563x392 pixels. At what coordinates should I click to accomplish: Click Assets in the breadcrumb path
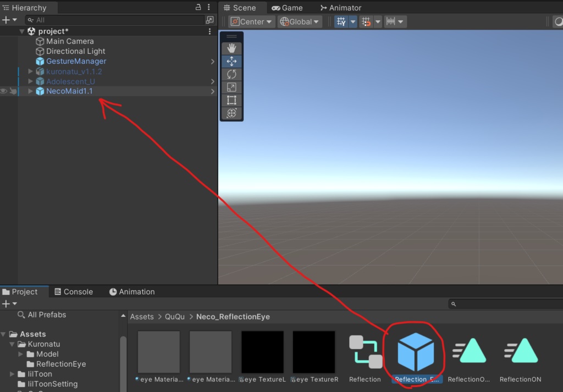click(x=141, y=317)
